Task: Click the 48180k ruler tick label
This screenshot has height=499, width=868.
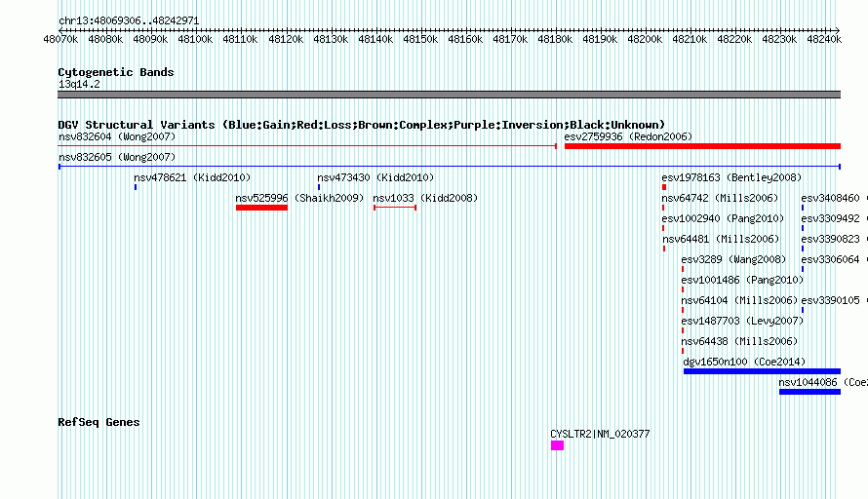Action: point(555,39)
